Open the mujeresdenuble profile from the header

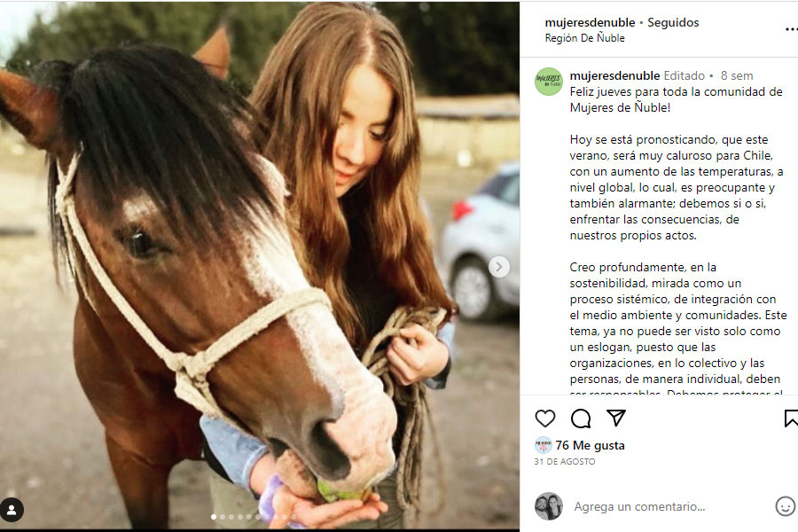point(591,22)
